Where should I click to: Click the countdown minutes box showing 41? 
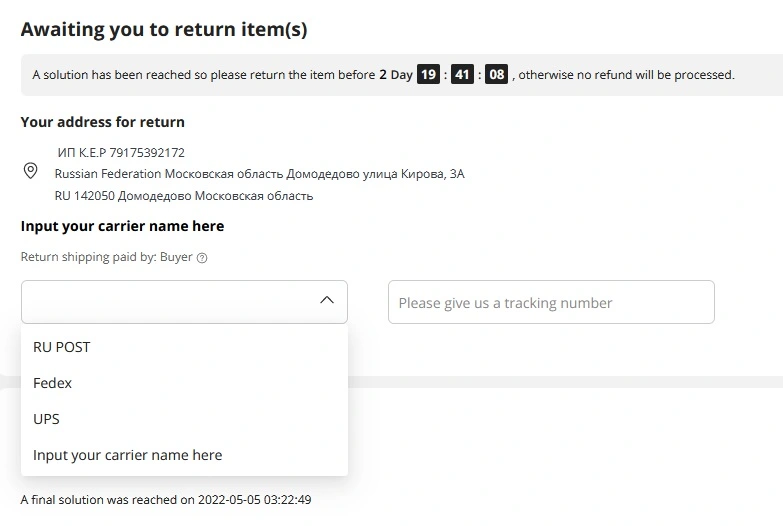click(462, 74)
